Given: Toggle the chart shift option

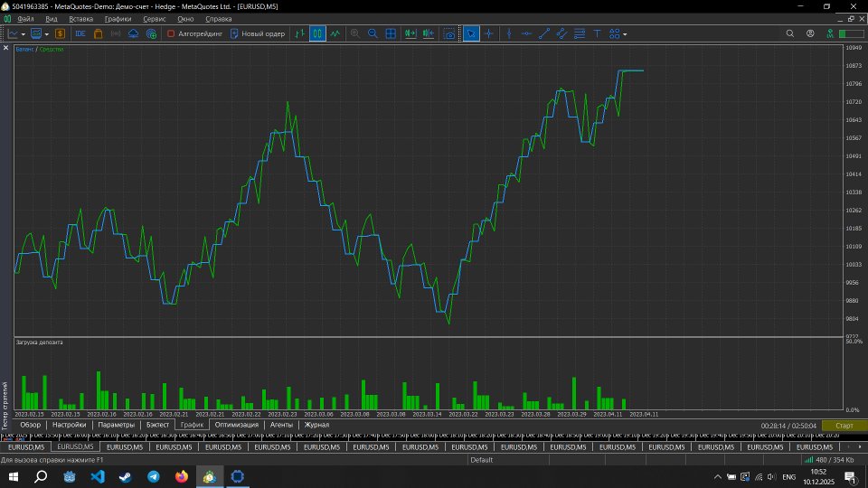Looking at the screenshot, I should [x=428, y=33].
